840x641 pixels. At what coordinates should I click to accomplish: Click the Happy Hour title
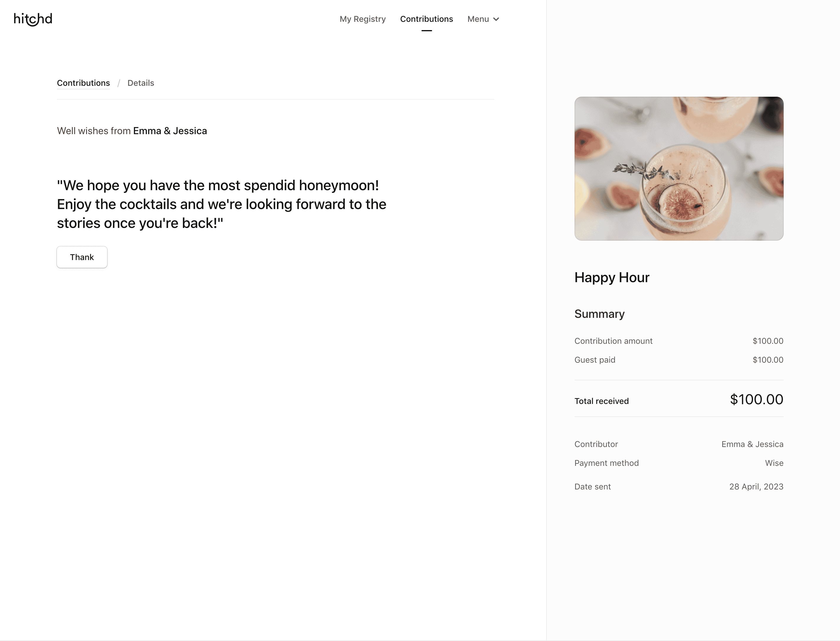[611, 278]
